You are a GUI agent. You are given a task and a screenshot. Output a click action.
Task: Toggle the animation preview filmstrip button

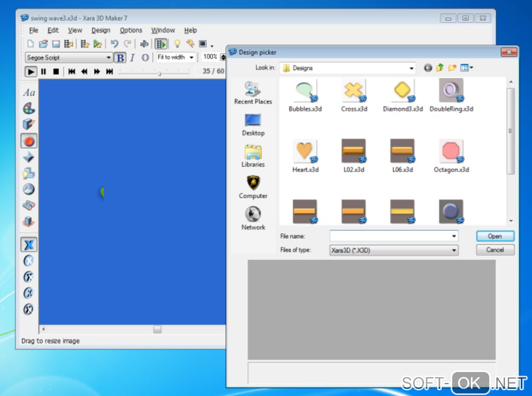(x=161, y=44)
